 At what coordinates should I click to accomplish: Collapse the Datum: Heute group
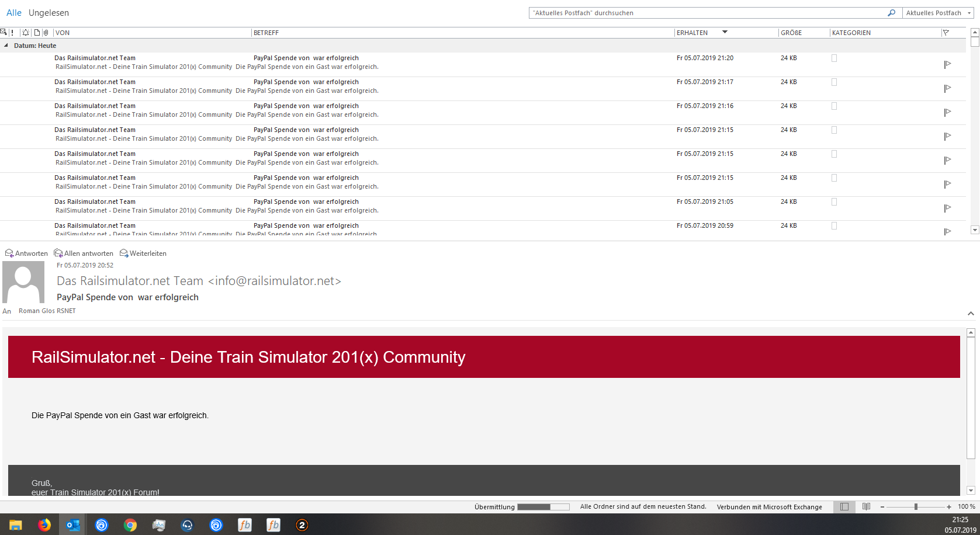click(6, 46)
